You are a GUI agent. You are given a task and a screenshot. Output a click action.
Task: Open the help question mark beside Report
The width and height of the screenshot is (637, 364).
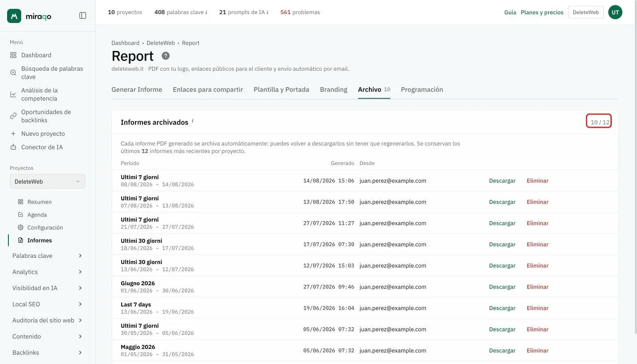tap(165, 56)
